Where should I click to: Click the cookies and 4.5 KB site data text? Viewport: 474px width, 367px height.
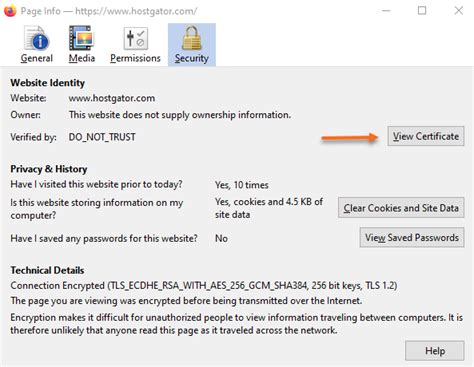269,208
